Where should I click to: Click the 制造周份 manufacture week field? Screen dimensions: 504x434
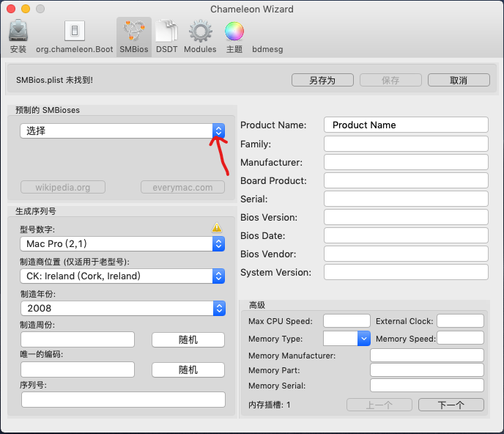point(78,339)
